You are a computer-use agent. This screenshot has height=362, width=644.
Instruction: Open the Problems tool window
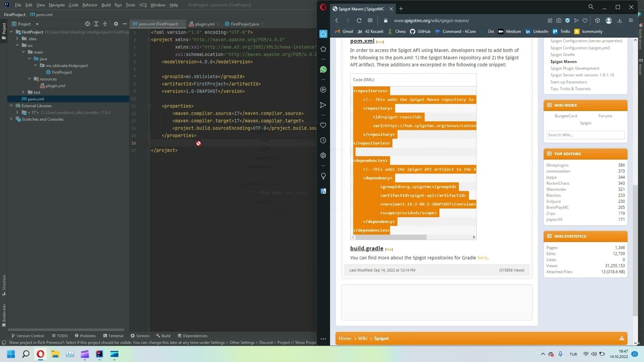pyautogui.click(x=85, y=336)
